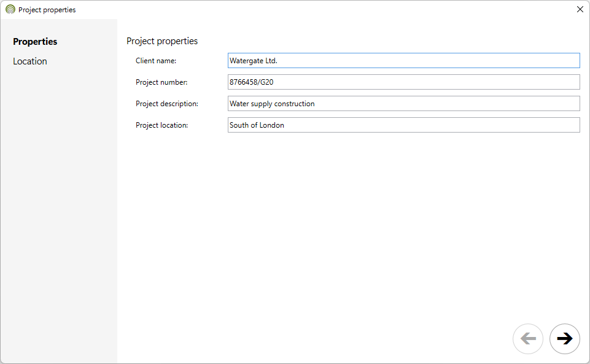Focus the Client name field

click(404, 61)
